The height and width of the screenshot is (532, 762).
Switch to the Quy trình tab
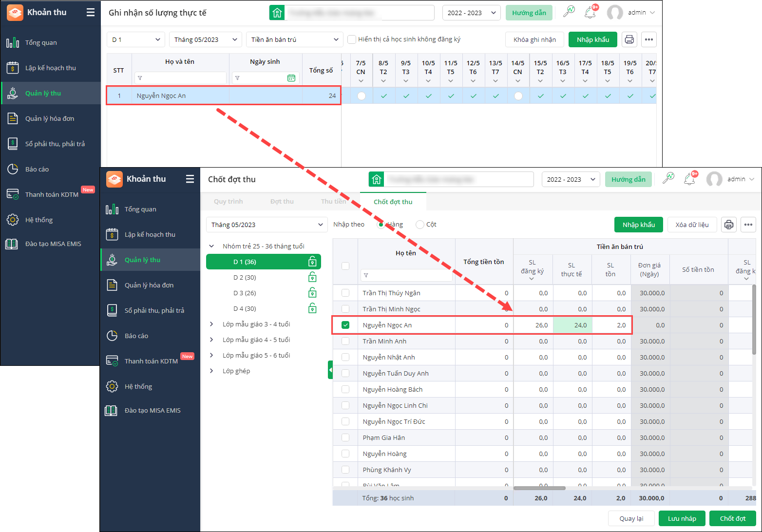click(228, 202)
